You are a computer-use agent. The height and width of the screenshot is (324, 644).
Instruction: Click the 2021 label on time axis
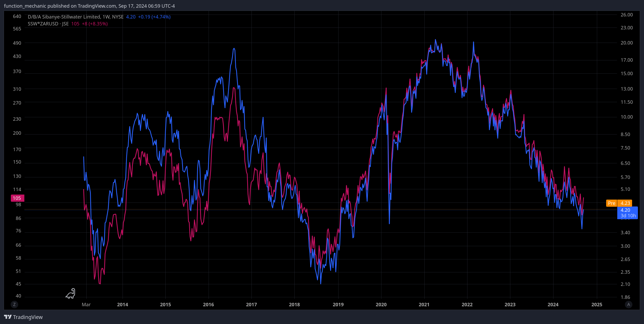point(424,304)
